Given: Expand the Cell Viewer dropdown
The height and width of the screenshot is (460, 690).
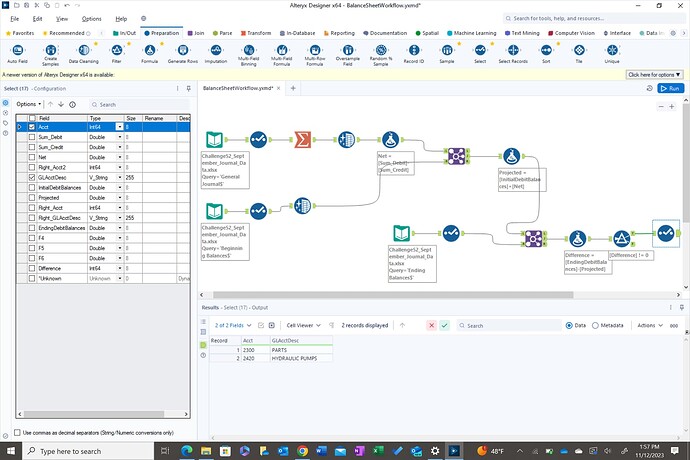Looking at the screenshot, I should [x=304, y=325].
